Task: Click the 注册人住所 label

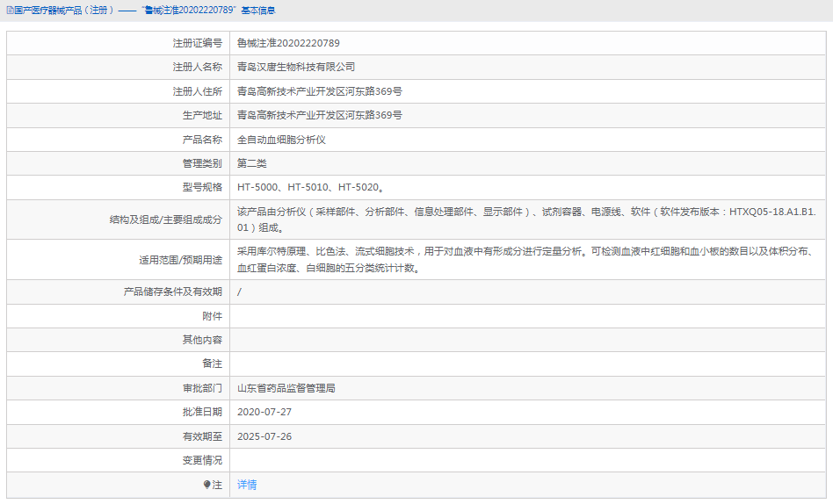Action: [197, 91]
